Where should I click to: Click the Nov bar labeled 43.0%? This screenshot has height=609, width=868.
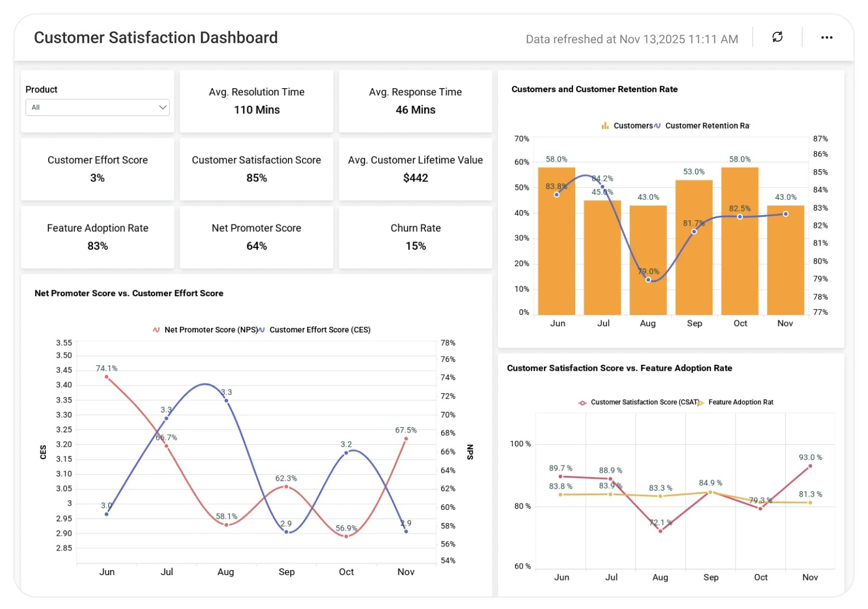coord(785,260)
